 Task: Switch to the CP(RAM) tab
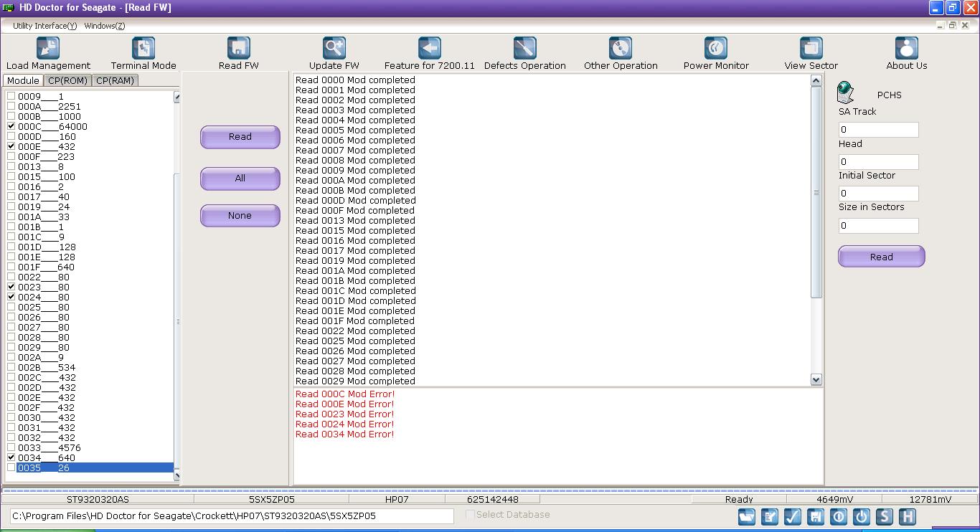115,80
